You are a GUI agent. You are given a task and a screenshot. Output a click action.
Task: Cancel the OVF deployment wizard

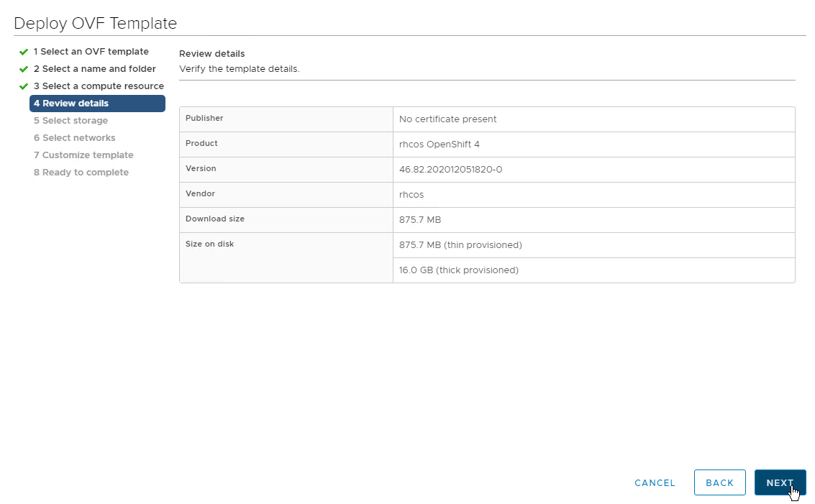click(655, 483)
